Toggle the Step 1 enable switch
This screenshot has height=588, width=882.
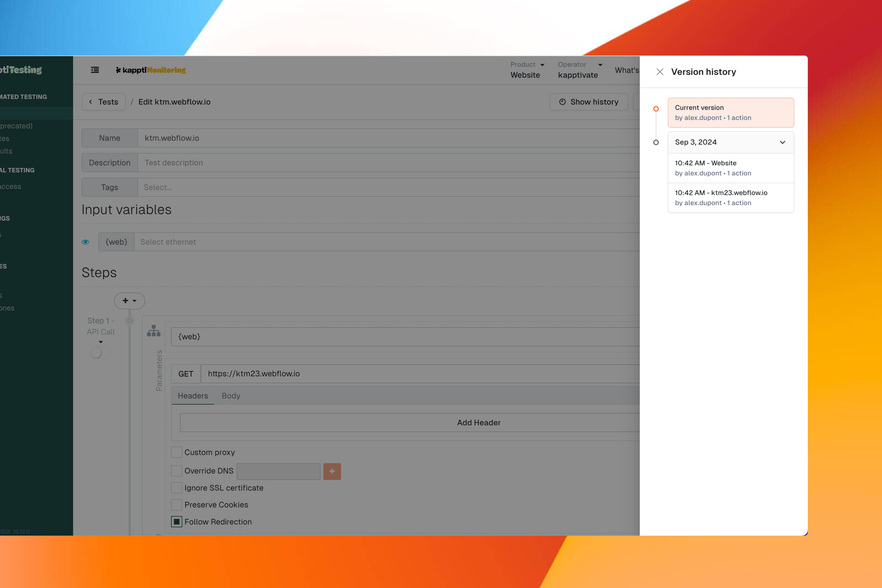[101, 353]
